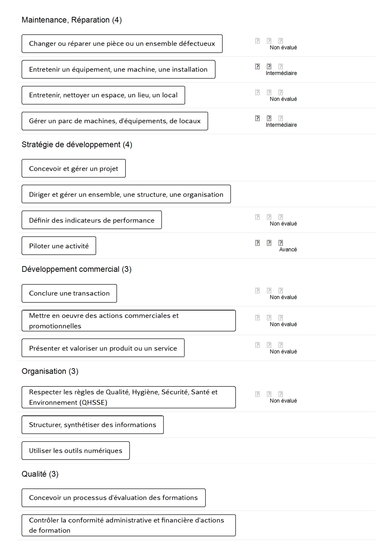Click the "Développement commercial (3)" section heading
Image resolution: width=392 pixels, height=555 pixels.
point(76,269)
